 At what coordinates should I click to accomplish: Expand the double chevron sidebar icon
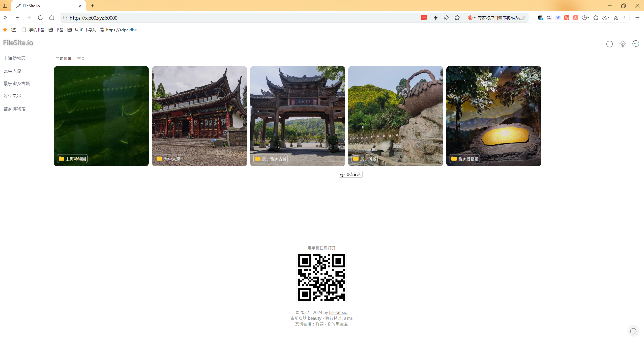tap(5, 18)
